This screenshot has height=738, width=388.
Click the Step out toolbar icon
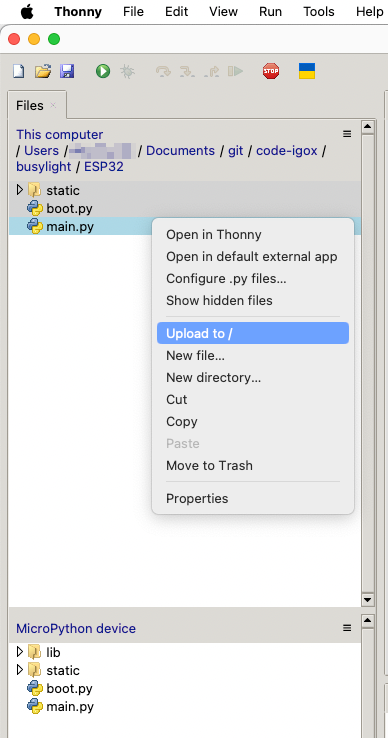tap(212, 71)
